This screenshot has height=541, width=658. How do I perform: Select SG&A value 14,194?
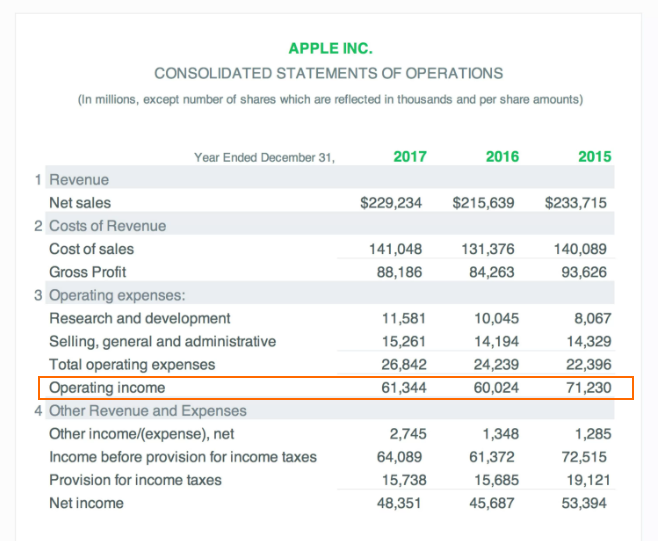[x=496, y=341]
